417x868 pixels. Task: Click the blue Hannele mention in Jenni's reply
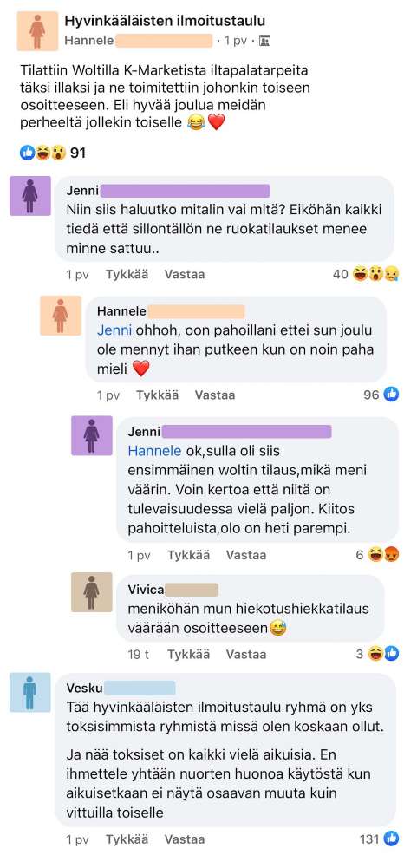(154, 451)
